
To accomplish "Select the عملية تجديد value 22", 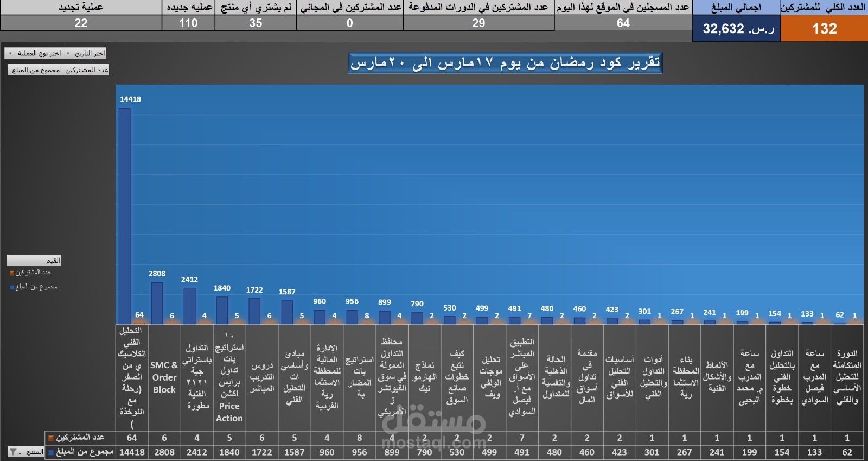I will [x=81, y=23].
